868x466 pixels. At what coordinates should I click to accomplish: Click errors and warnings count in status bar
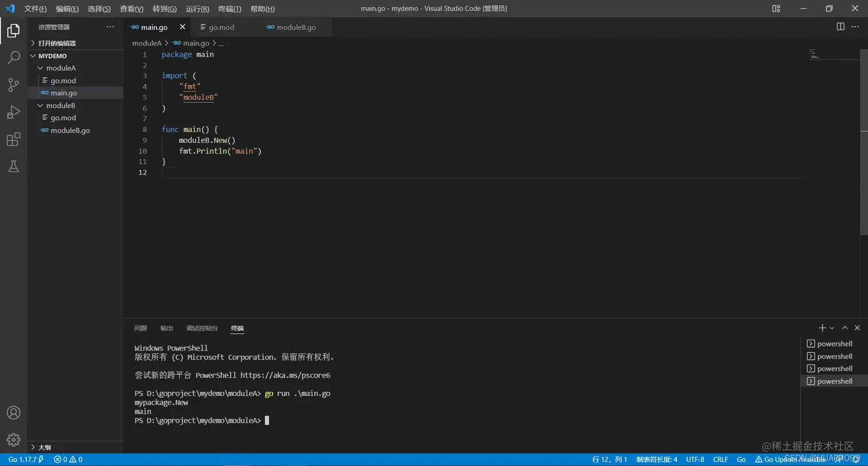[x=68, y=459]
